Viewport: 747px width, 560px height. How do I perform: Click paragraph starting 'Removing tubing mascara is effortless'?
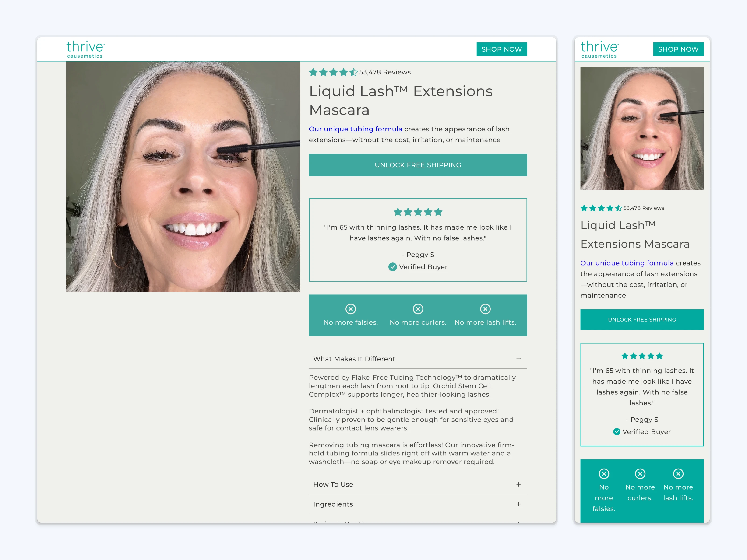412,453
